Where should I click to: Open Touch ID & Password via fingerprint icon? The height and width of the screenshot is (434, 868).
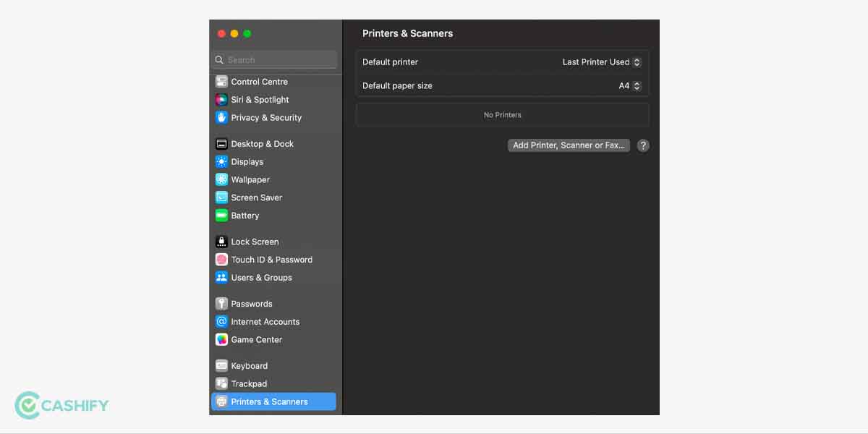(x=221, y=259)
